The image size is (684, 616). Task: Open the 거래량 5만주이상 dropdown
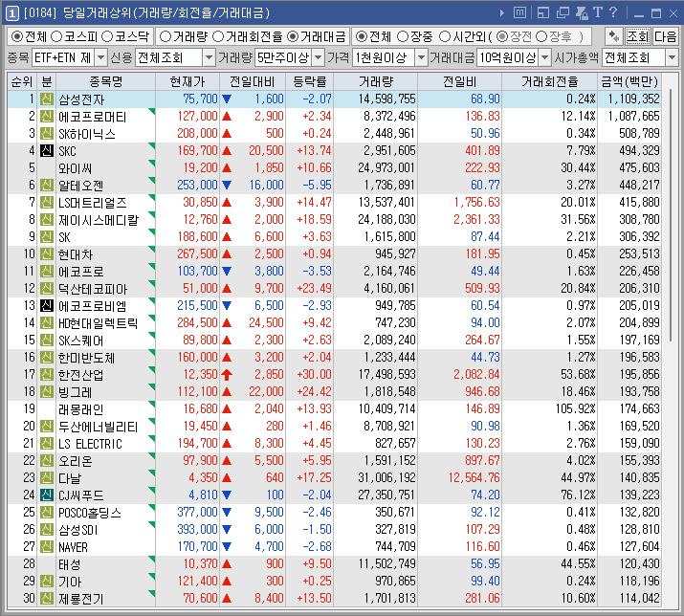(x=319, y=57)
